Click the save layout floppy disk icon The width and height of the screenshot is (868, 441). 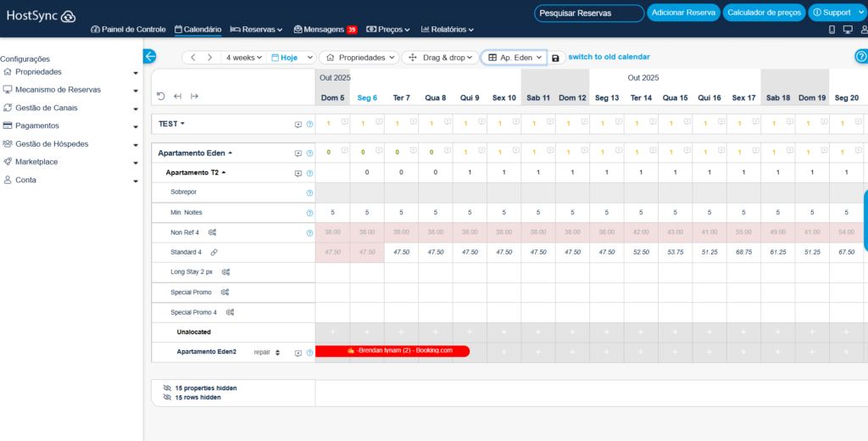tap(555, 58)
